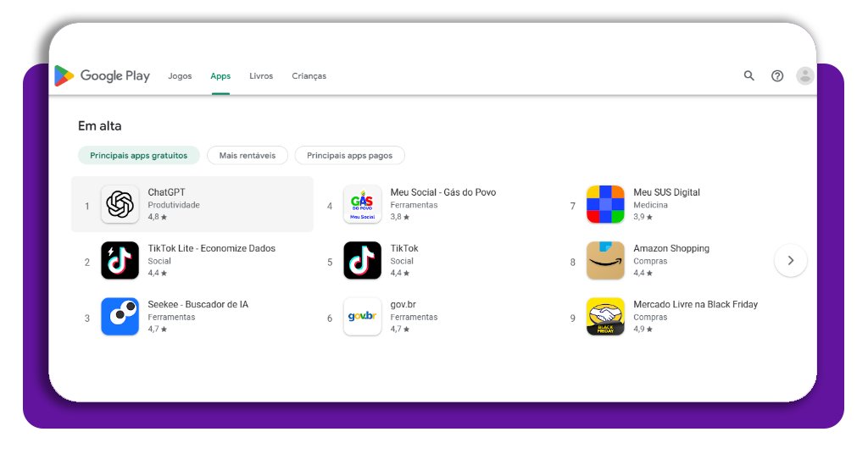Viewport: 868px width, 454px height.
Task: Switch to the Livros tab
Action: coord(261,76)
